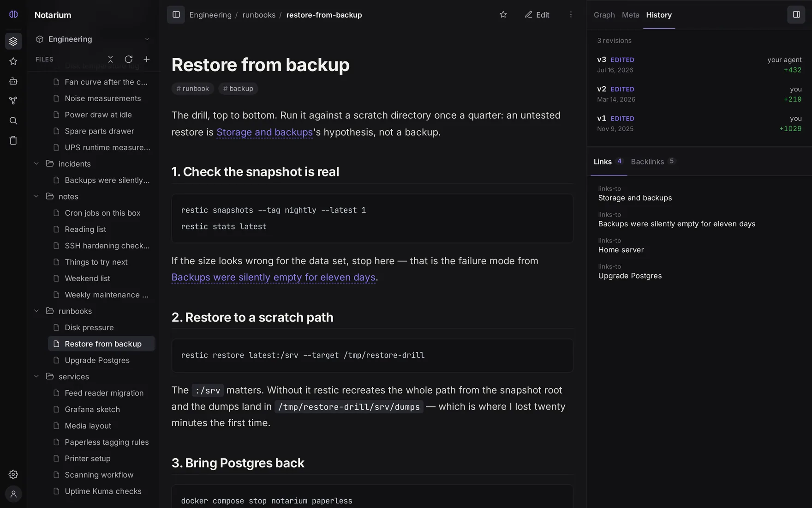
Task: Follow Backups were silently empty link in body
Action: click(274, 277)
